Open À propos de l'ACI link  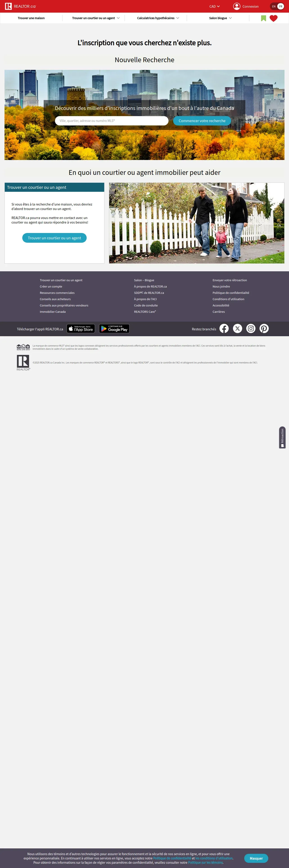[x=145, y=299]
